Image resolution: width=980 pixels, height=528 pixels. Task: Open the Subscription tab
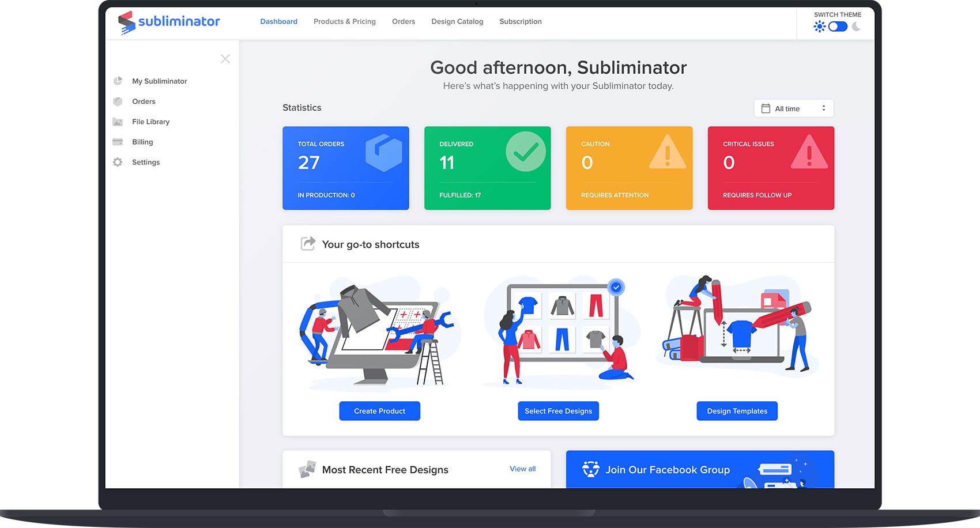tap(520, 21)
